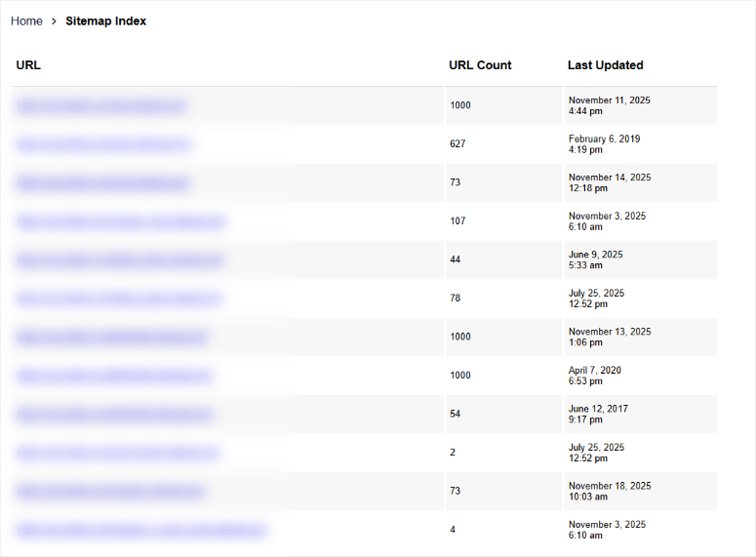Open the sitemap link with 44 URLs
This screenshot has width=756, height=557.
[120, 259]
